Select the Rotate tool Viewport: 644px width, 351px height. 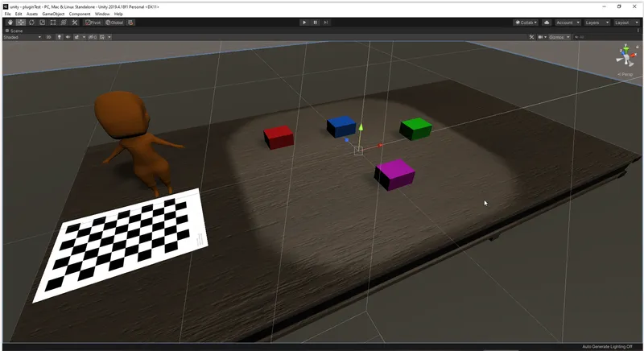pos(31,23)
